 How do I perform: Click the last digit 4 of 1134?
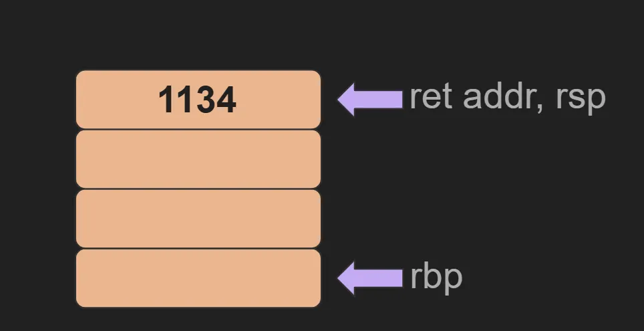[226, 100]
